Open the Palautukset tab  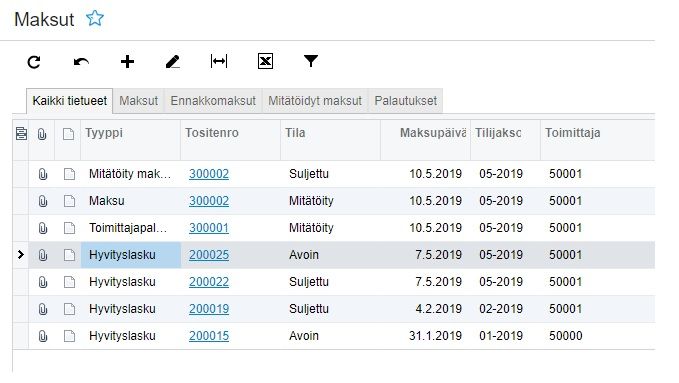pyautogui.click(x=406, y=101)
